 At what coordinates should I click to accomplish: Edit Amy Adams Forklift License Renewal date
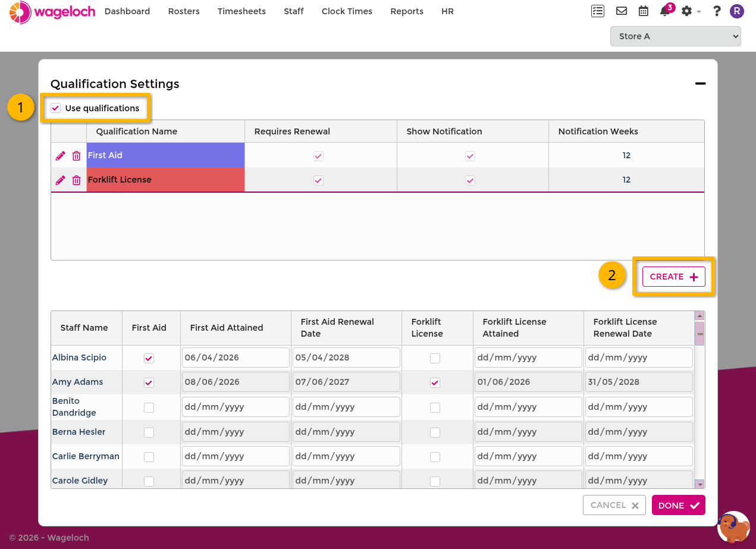tap(639, 382)
